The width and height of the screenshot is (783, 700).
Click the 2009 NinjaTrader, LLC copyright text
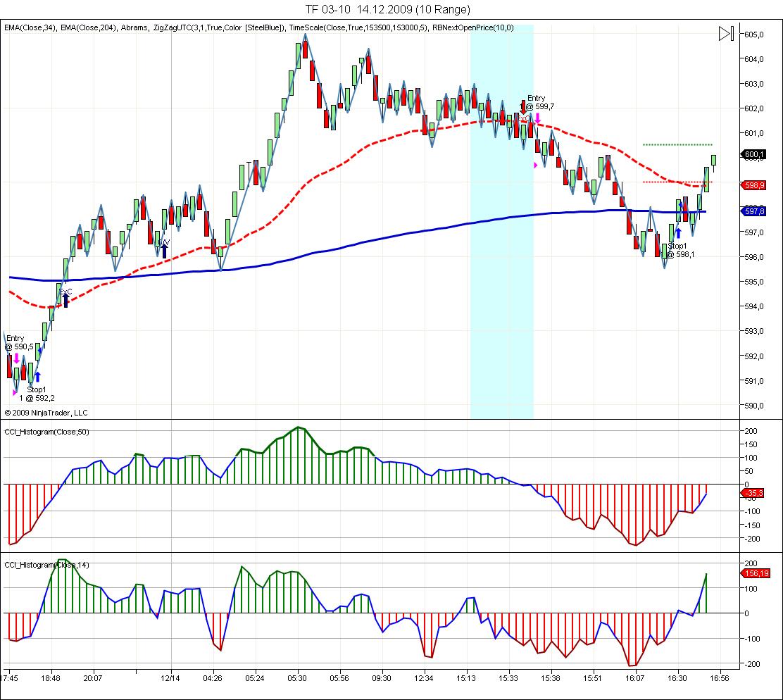coord(46,413)
